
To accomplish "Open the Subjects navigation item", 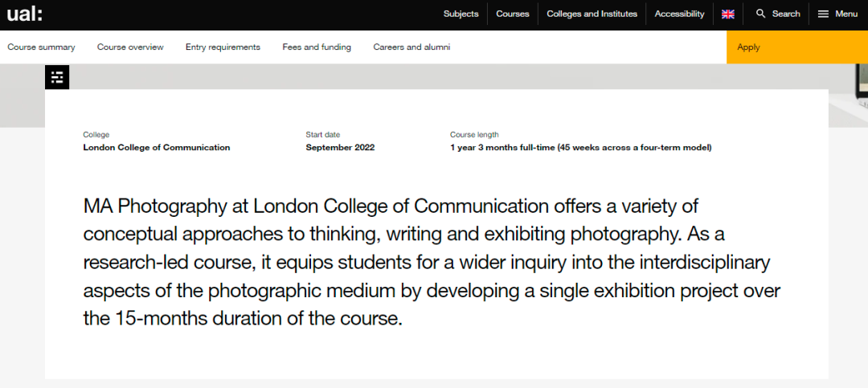I will tap(461, 14).
